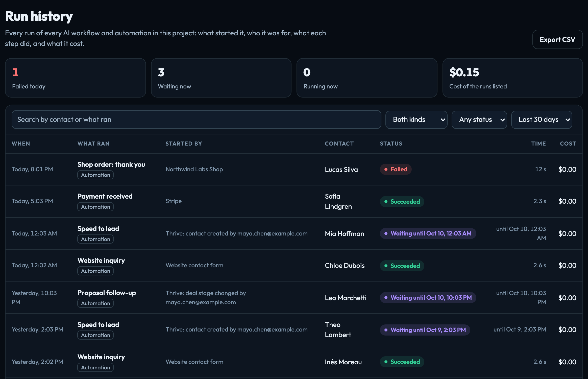Open the Proposal follow-up run
588x379 pixels.
pyautogui.click(x=107, y=293)
